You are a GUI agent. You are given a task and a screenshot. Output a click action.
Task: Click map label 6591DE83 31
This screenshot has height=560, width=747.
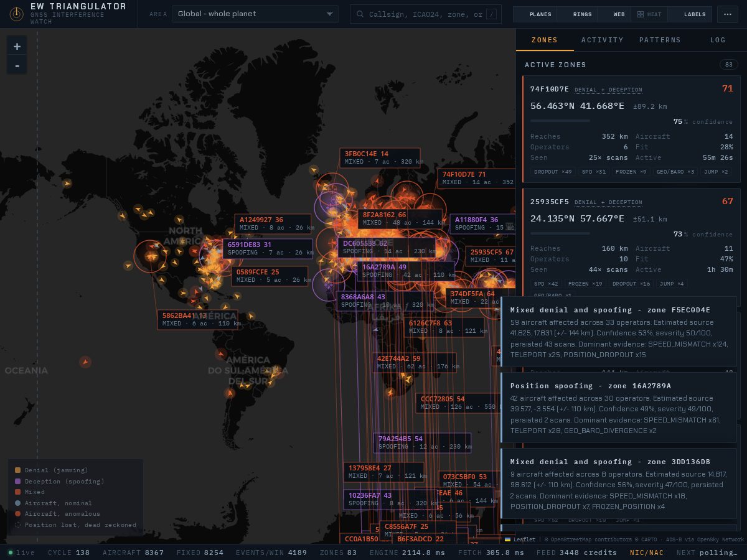(x=268, y=248)
